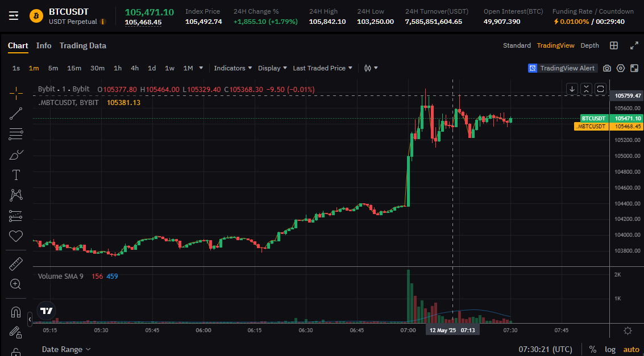The image size is (644, 356).
Task: Toggle percent scale mode
Action: point(593,349)
